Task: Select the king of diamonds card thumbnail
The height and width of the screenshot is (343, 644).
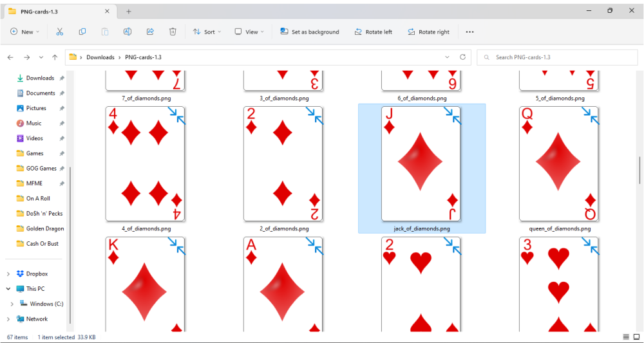Action: pyautogui.click(x=146, y=284)
